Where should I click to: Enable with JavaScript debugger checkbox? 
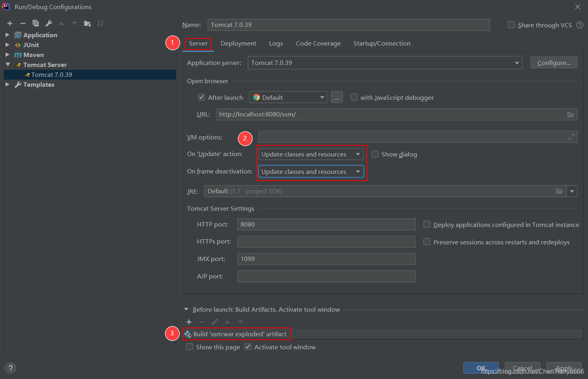tap(354, 97)
